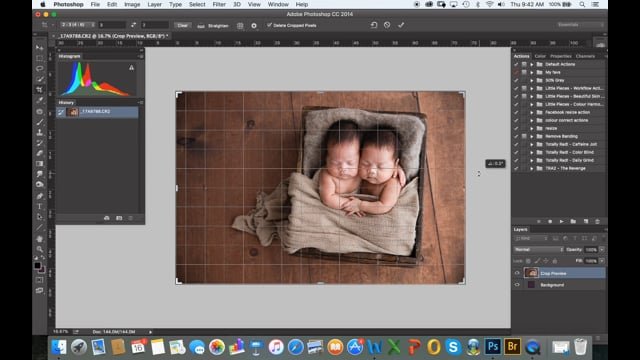Hide the Background layer
Viewport: 640px width, 360px height.
tap(517, 285)
